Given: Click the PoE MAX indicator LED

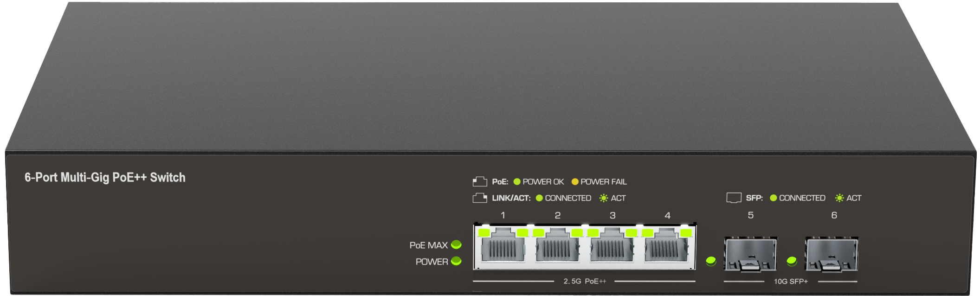Looking at the screenshot, I should pos(456,245).
